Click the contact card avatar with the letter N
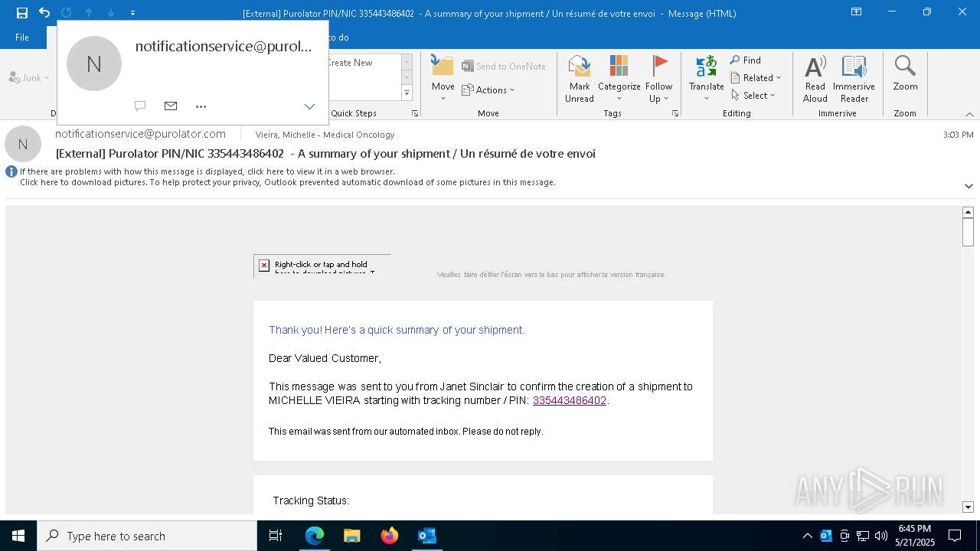Screen dimensions: 980x551 (x=94, y=64)
